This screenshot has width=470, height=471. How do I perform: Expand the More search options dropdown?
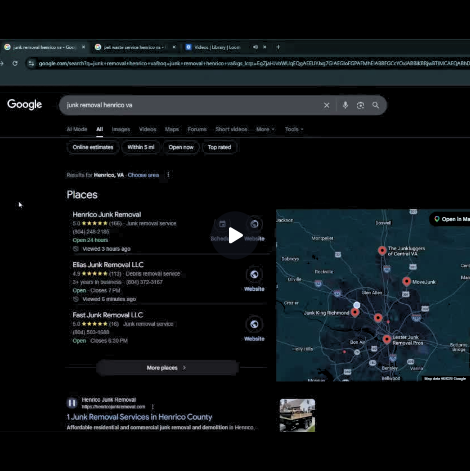coord(265,129)
